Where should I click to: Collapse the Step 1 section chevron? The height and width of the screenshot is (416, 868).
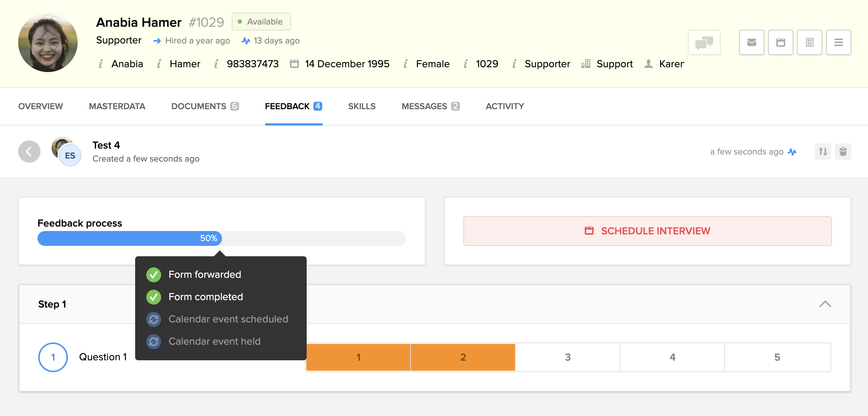(825, 304)
